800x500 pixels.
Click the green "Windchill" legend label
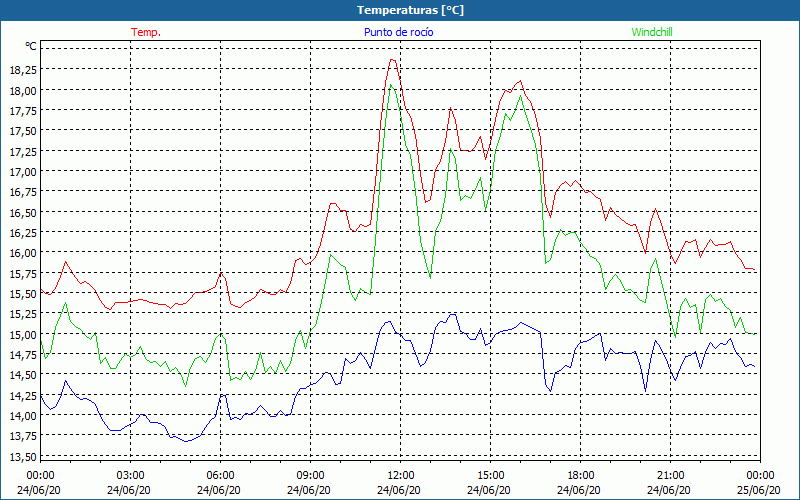[x=652, y=32]
